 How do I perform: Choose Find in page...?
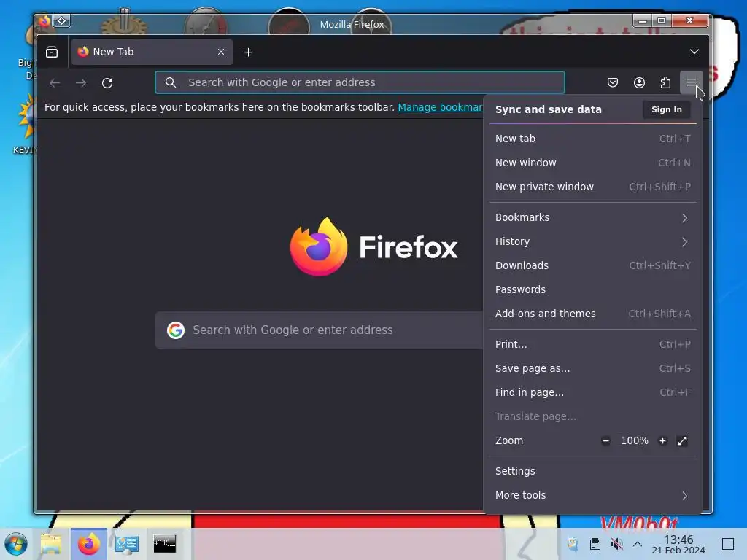(592, 392)
